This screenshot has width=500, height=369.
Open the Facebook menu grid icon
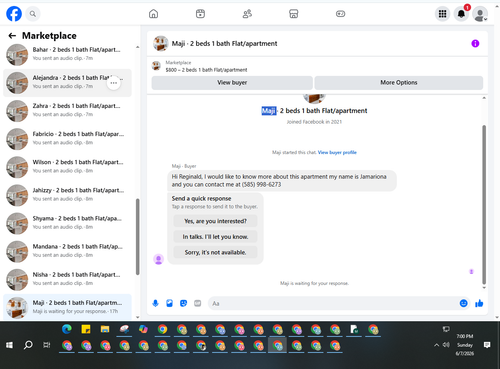click(x=442, y=14)
